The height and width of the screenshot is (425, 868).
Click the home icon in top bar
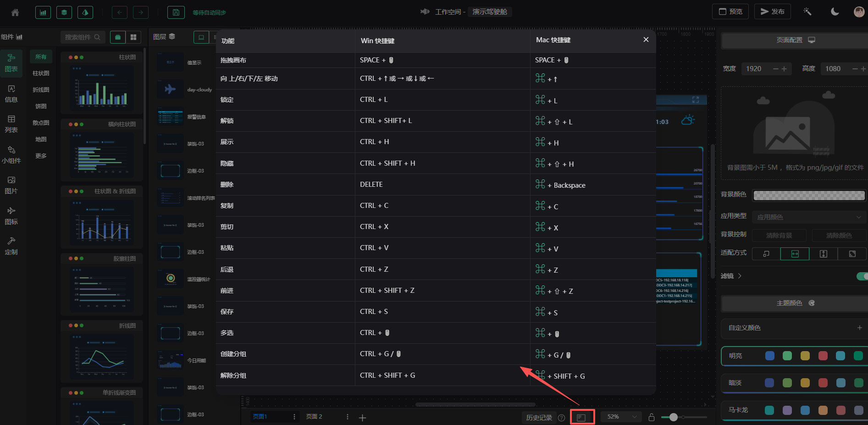[x=15, y=12]
